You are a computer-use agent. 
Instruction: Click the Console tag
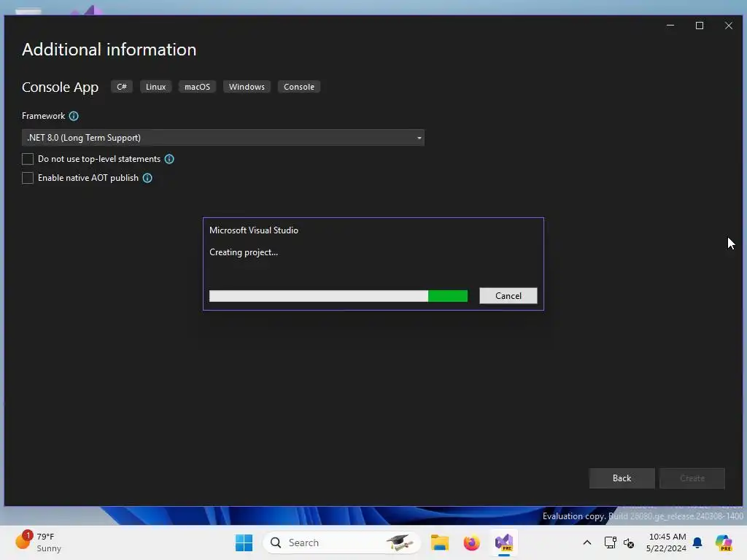pos(299,87)
